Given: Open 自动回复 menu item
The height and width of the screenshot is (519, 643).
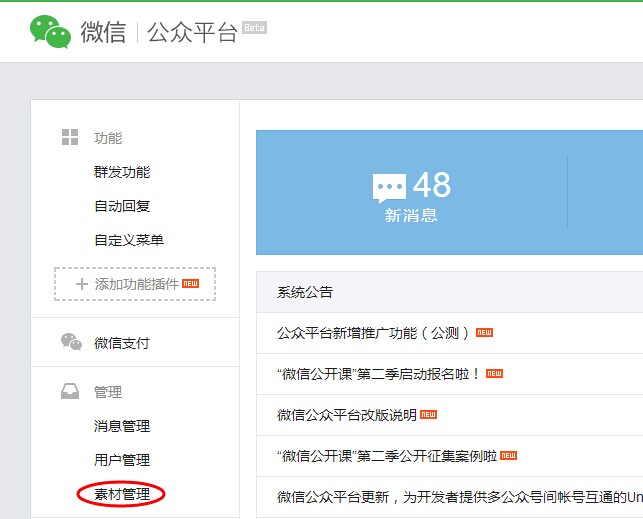Looking at the screenshot, I should coord(122,206).
